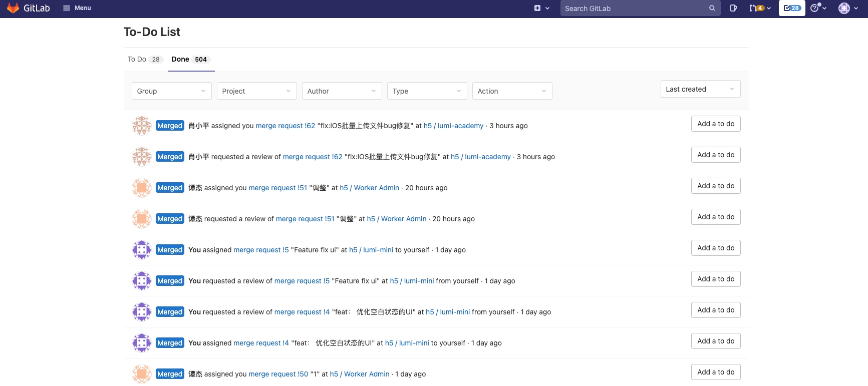This screenshot has width=868, height=386.
Task: Expand the Project filter dropdown
Action: click(256, 91)
